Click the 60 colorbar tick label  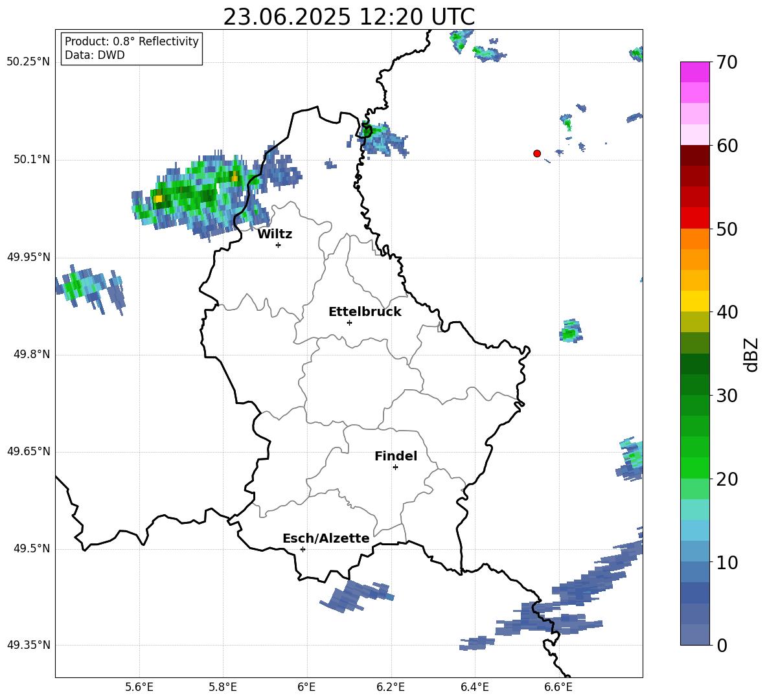coord(727,146)
